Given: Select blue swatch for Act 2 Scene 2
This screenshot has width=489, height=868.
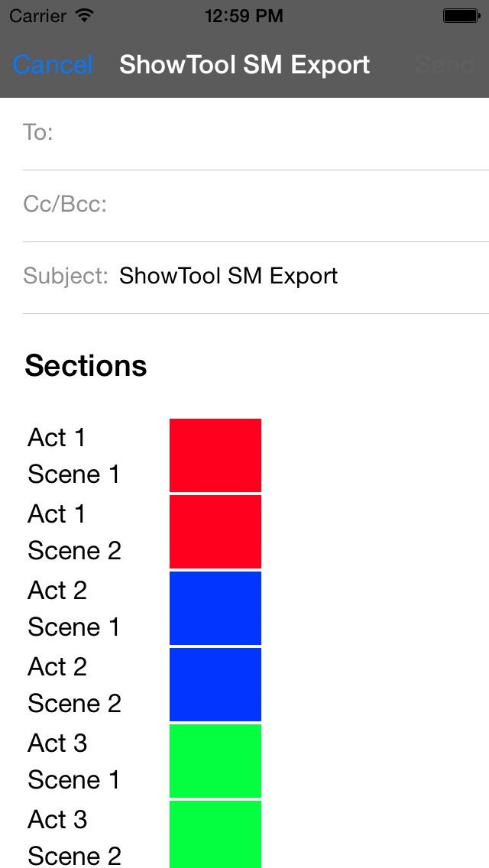Looking at the screenshot, I should point(215,684).
